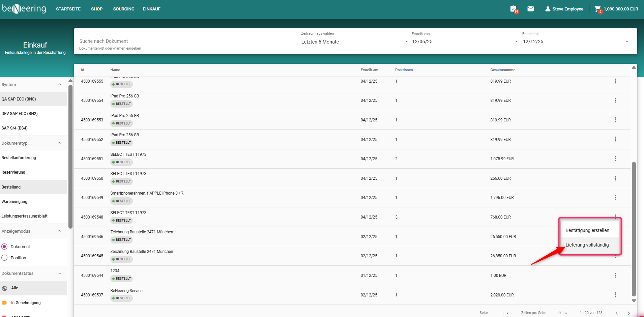Click the table scrollbar down arrow
644x317 pixels.
[x=634, y=301]
